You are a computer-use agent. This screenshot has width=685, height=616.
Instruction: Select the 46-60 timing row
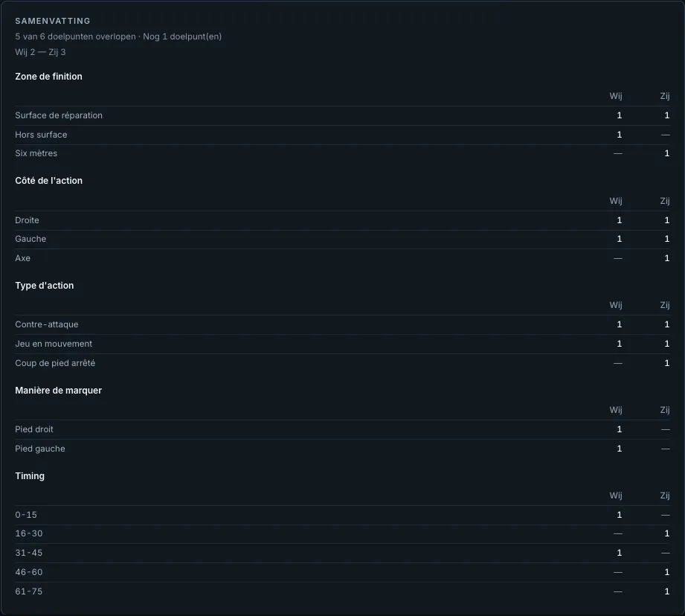(342, 572)
